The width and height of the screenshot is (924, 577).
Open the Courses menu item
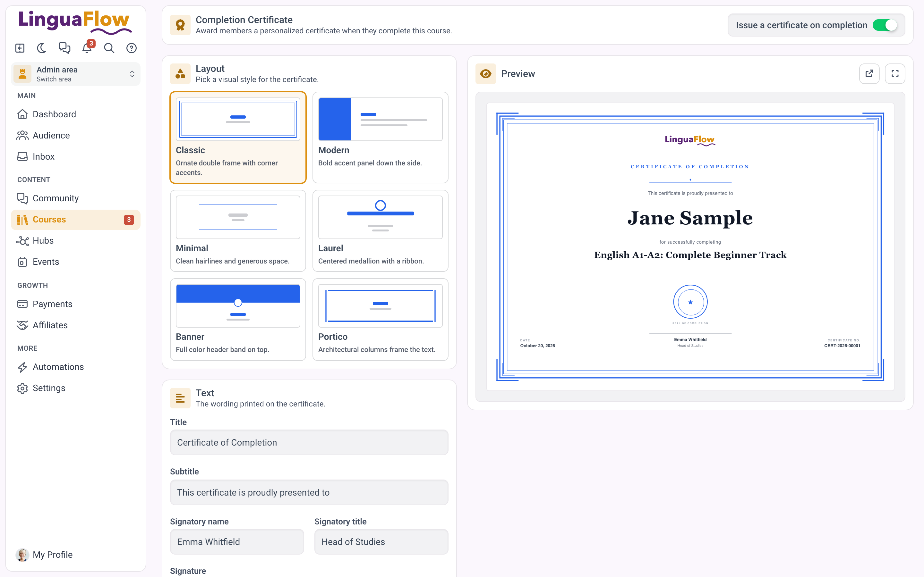76,220
